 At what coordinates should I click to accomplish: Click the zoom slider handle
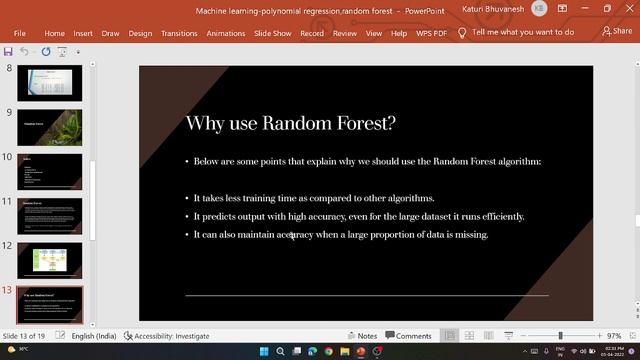coord(560,336)
